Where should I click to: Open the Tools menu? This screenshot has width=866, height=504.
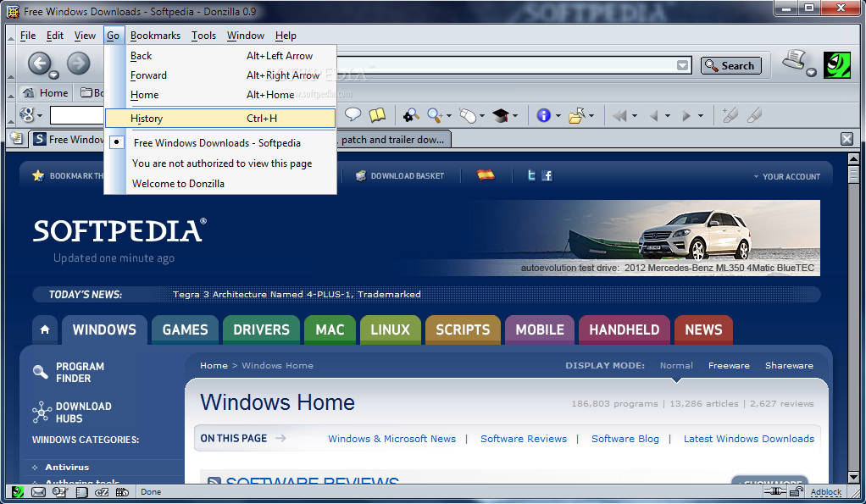coord(204,36)
